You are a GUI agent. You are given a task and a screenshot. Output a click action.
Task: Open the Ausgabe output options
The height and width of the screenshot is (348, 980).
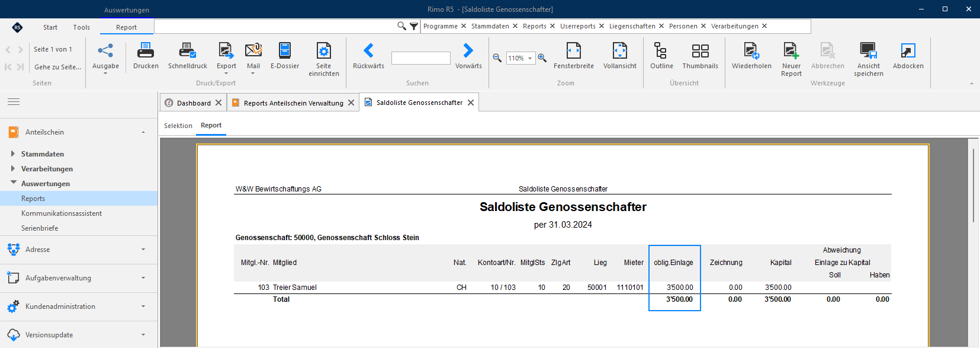(x=105, y=58)
